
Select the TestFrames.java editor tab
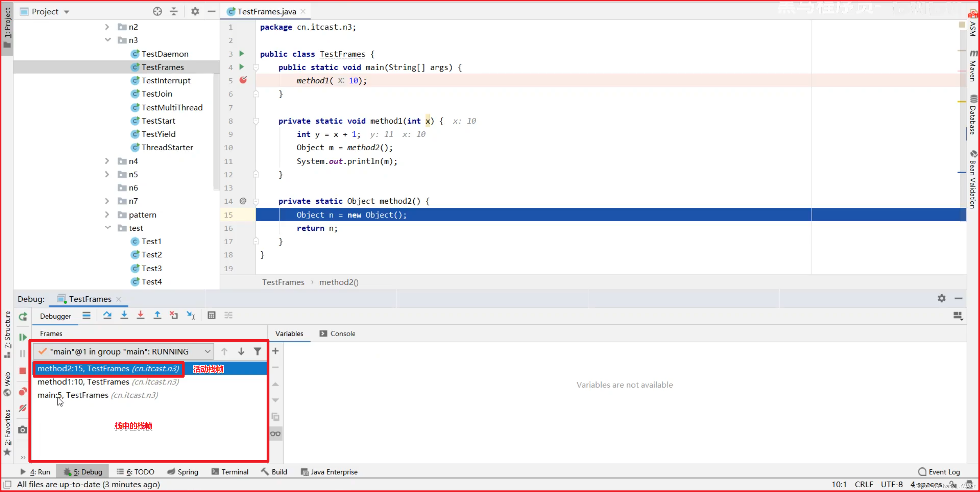(266, 11)
